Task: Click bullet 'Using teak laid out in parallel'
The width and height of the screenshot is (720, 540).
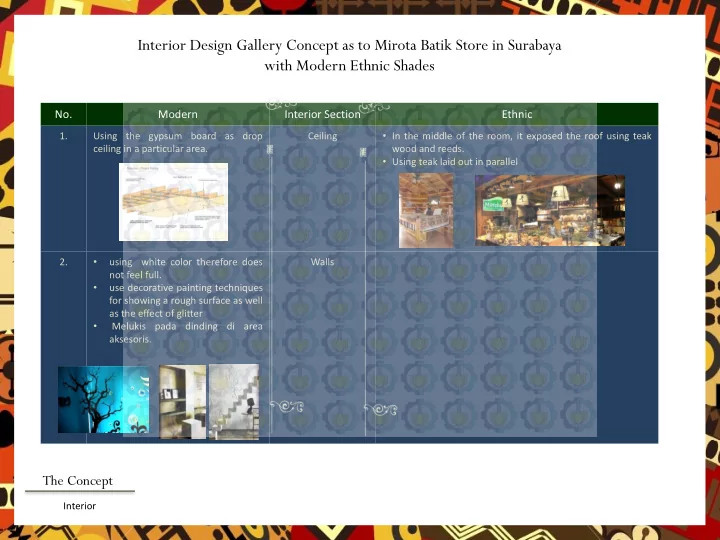Action: coord(455,162)
